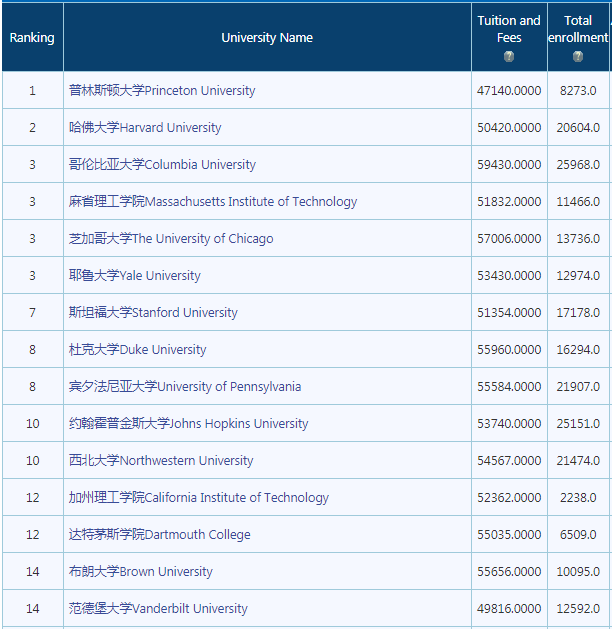
Task: Select Johns Hopkins tuition value 53740.0000
Action: [x=509, y=424]
